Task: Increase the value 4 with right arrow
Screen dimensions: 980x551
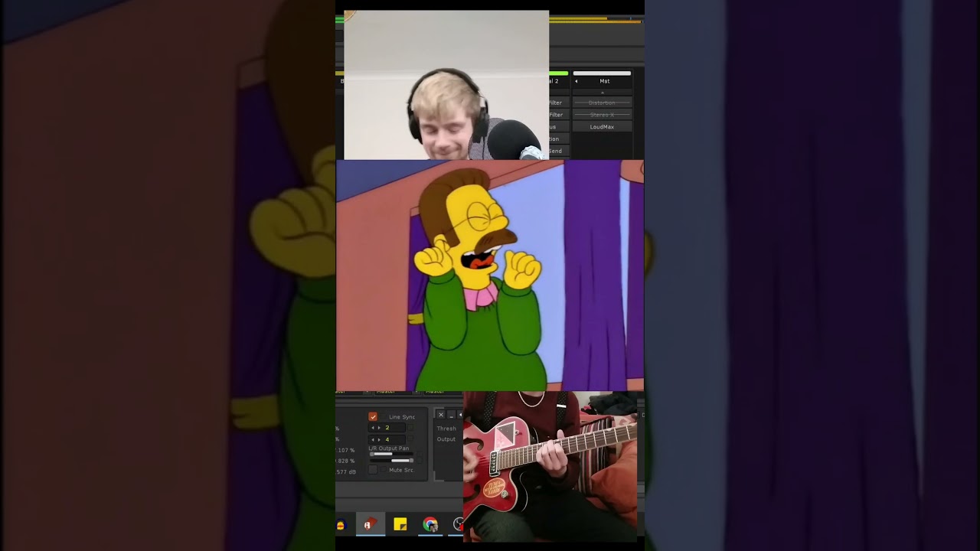Action: (x=378, y=439)
